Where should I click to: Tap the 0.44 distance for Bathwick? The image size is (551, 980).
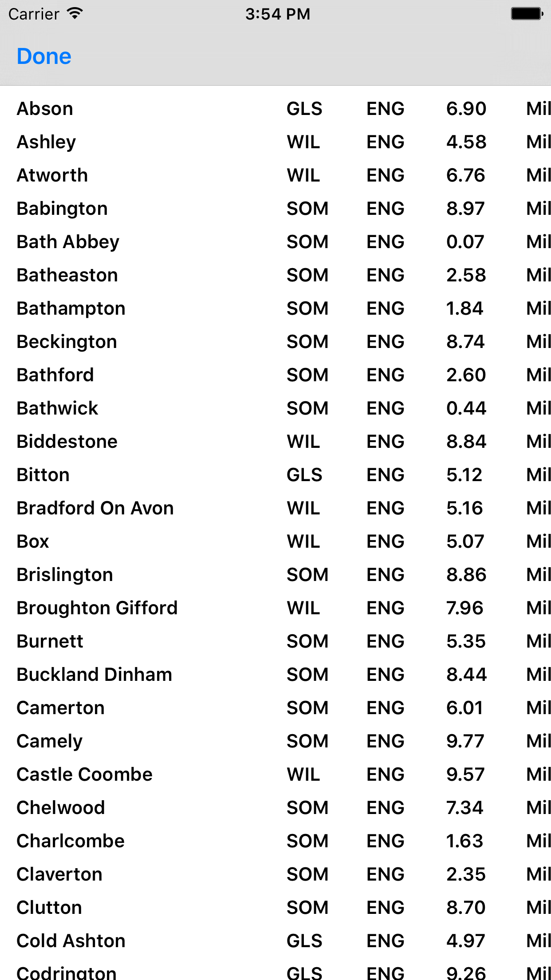pos(466,408)
